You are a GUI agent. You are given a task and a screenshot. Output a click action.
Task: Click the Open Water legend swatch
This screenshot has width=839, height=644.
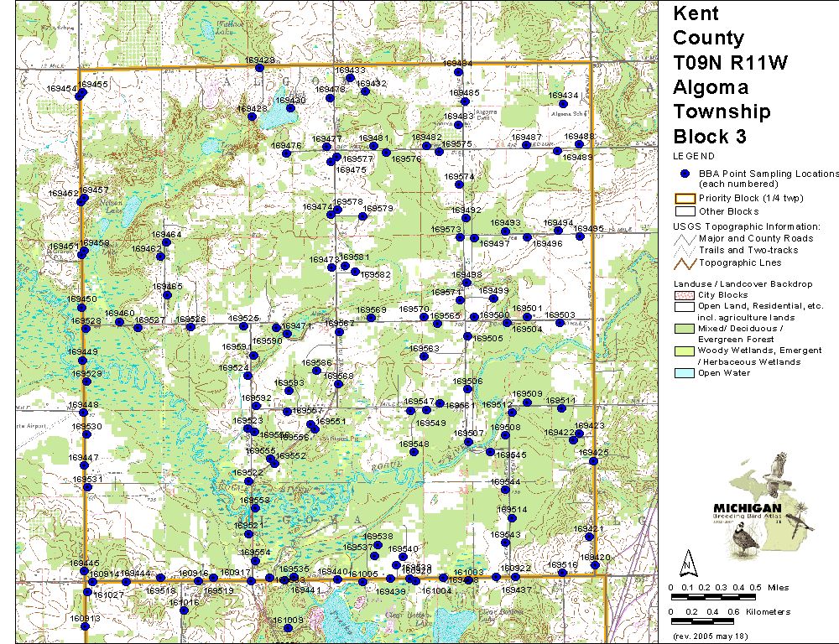tap(685, 373)
